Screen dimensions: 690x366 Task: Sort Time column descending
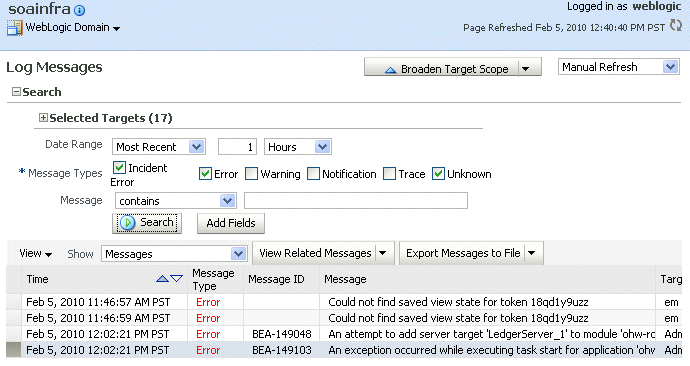click(x=176, y=278)
